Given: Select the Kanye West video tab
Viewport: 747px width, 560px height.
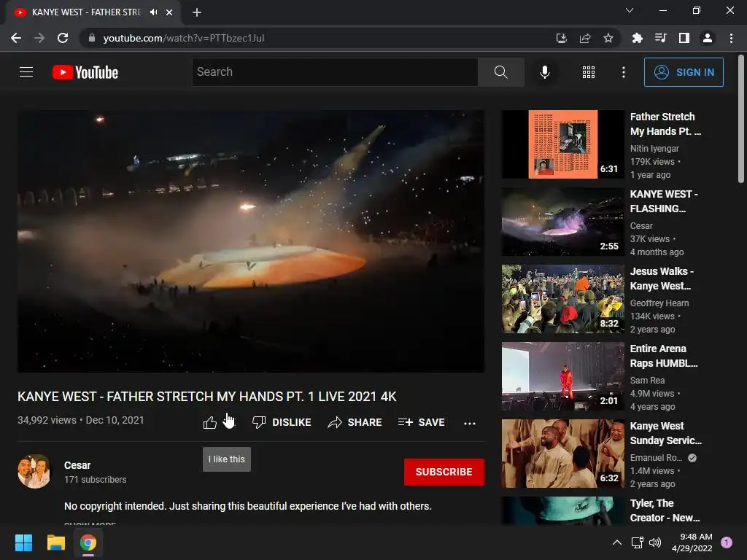Looking at the screenshot, I should pos(88,12).
